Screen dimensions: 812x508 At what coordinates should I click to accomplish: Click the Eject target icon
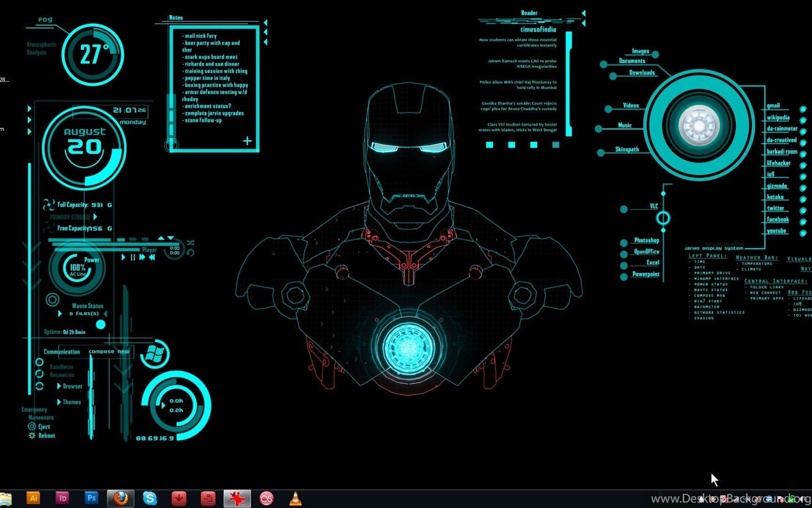[x=32, y=426]
